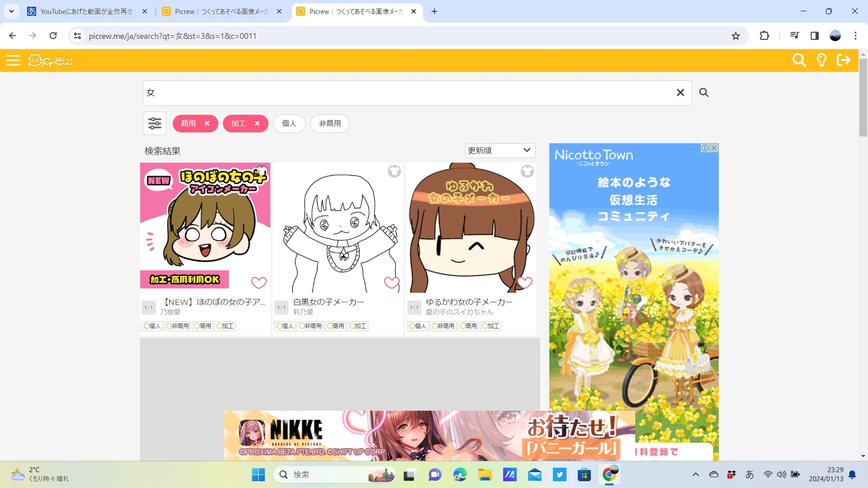
Task: Open ほのぼの女の子アイコンメーカー thumbnail
Action: click(205, 227)
